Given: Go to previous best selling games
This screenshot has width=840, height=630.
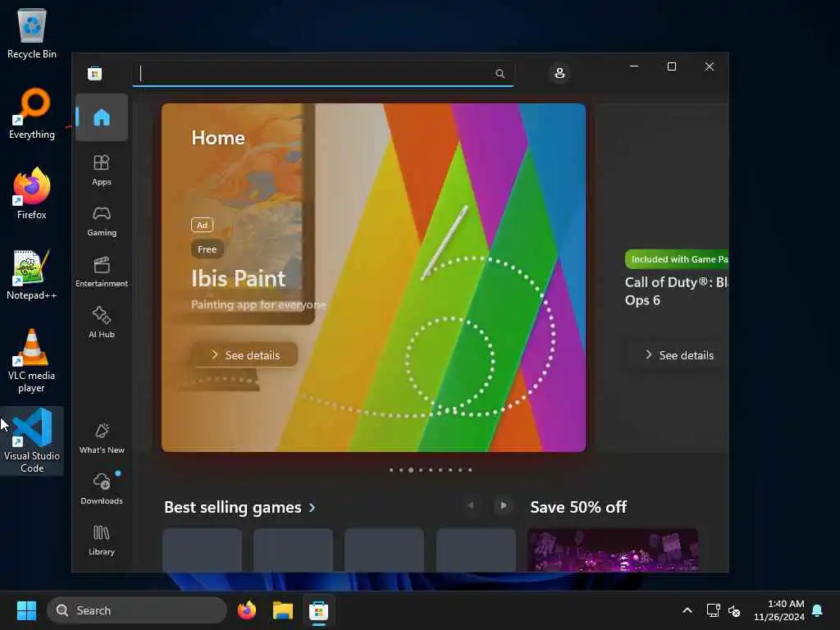Looking at the screenshot, I should pyautogui.click(x=470, y=505).
